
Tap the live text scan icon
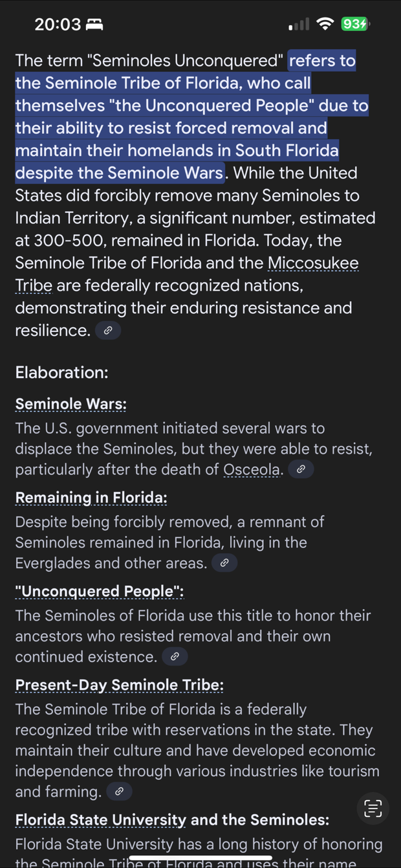[373, 808]
